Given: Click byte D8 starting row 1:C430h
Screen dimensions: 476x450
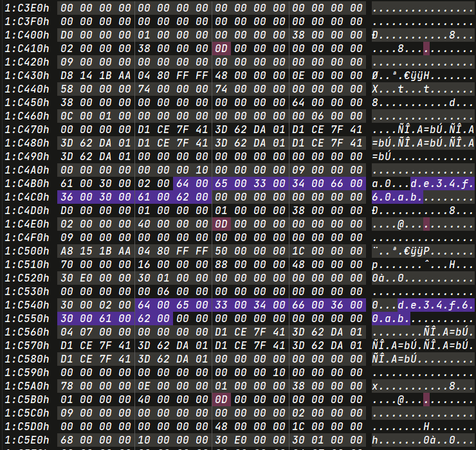Looking at the screenshot, I should [67, 76].
